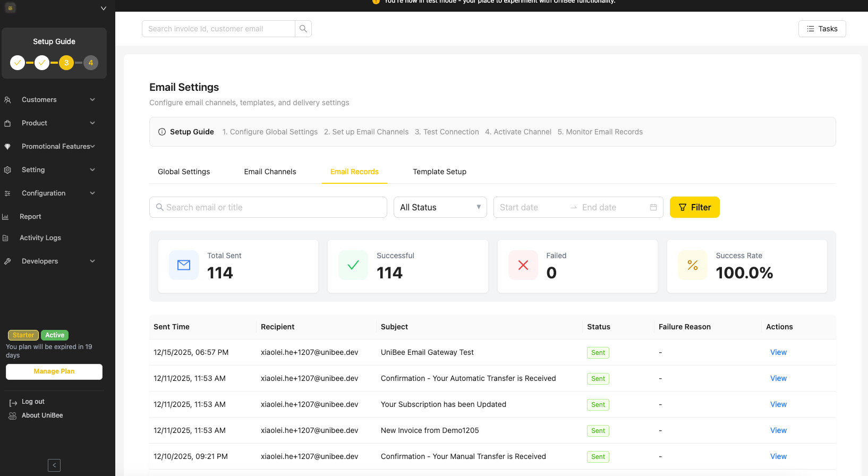Click the calendar icon in date range
The height and width of the screenshot is (476, 868).
653,207
